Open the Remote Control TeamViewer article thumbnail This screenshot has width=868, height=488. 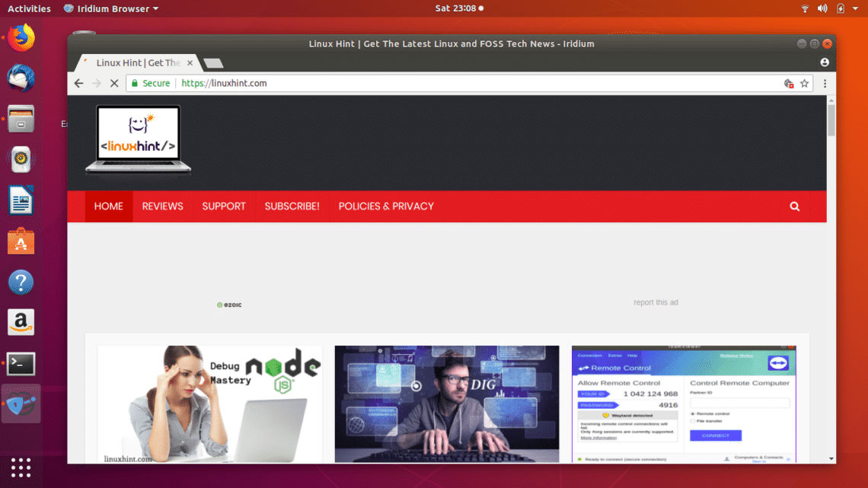tap(685, 404)
